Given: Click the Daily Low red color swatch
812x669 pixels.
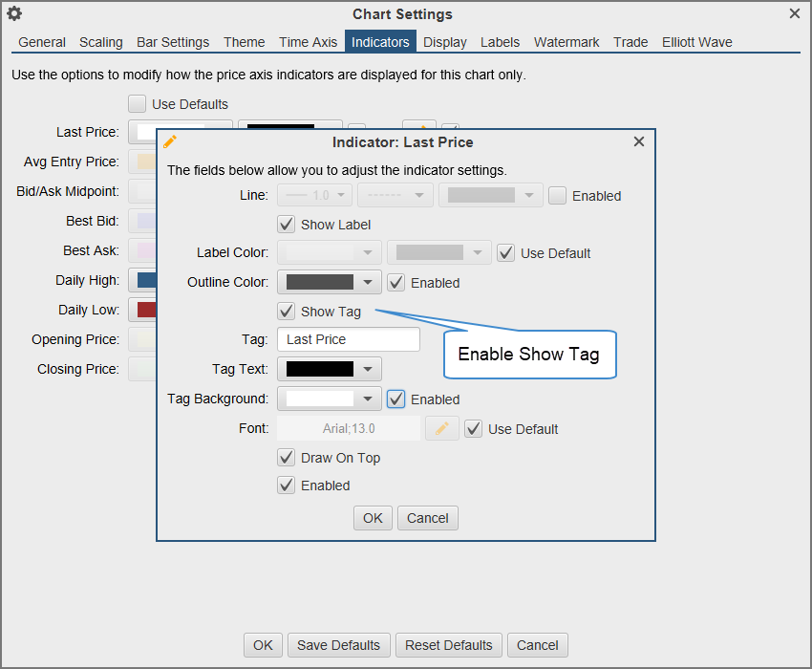Looking at the screenshot, I should tap(146, 310).
